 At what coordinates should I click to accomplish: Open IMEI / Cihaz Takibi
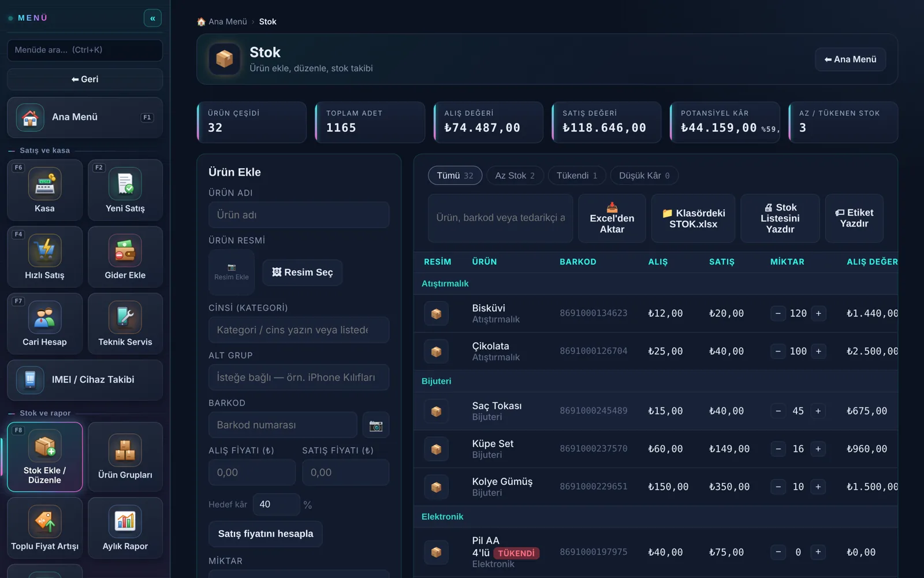[85, 380]
